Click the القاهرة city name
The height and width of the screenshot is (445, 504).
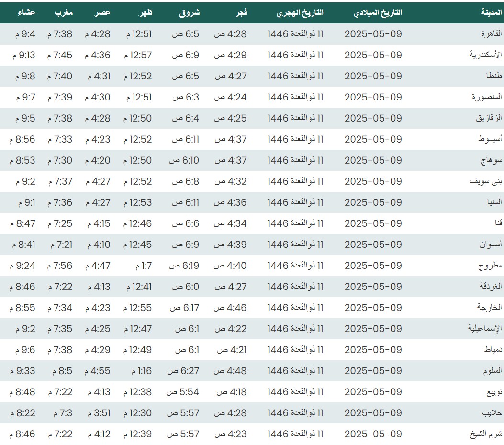coord(491,34)
